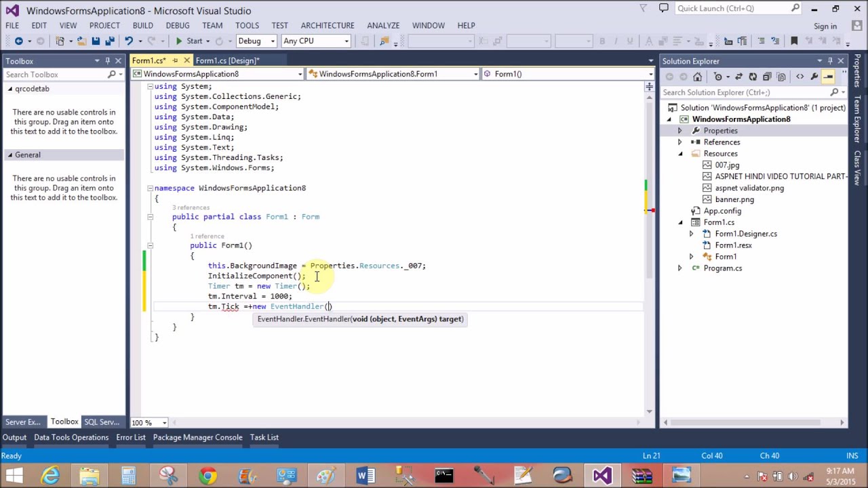
Task: Click the Pending Changes Filter icon
Action: coord(718,77)
